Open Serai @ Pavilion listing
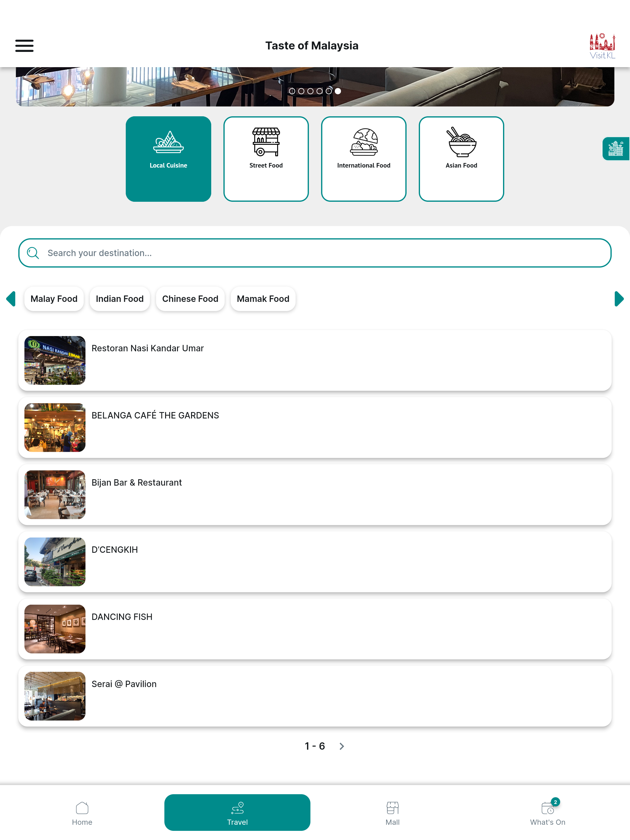This screenshot has height=840, width=630. [315, 697]
